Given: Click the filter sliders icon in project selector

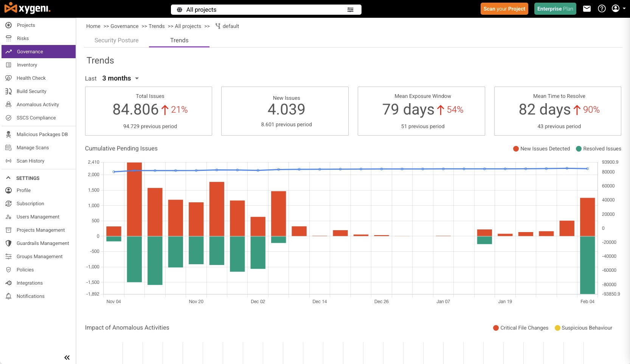Looking at the screenshot, I should (351, 10).
